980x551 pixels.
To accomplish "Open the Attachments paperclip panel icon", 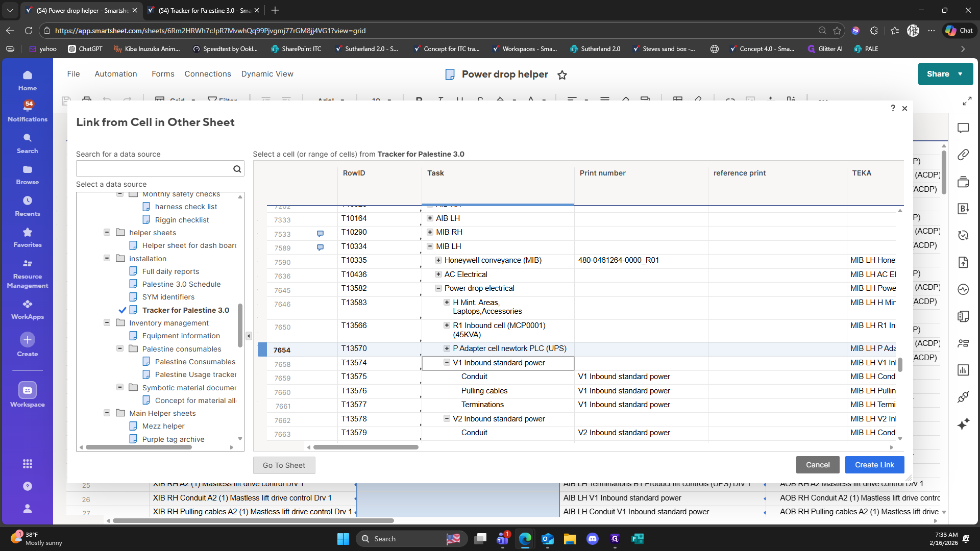I will pyautogui.click(x=963, y=155).
